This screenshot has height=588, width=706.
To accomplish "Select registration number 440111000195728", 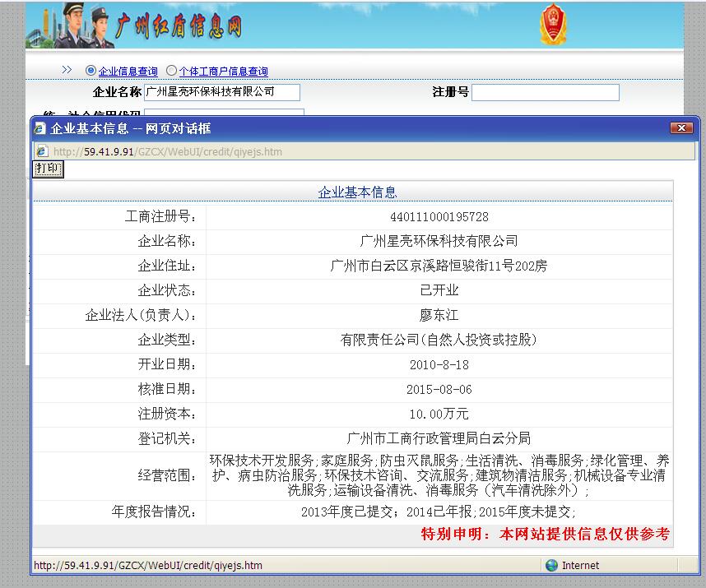I will coord(439,217).
